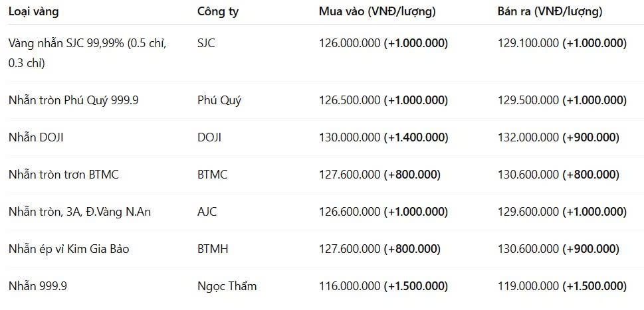Image resolution: width=644 pixels, height=310 pixels.
Task: Select SJC sell price 129.100.000
Action: [x=528, y=43]
